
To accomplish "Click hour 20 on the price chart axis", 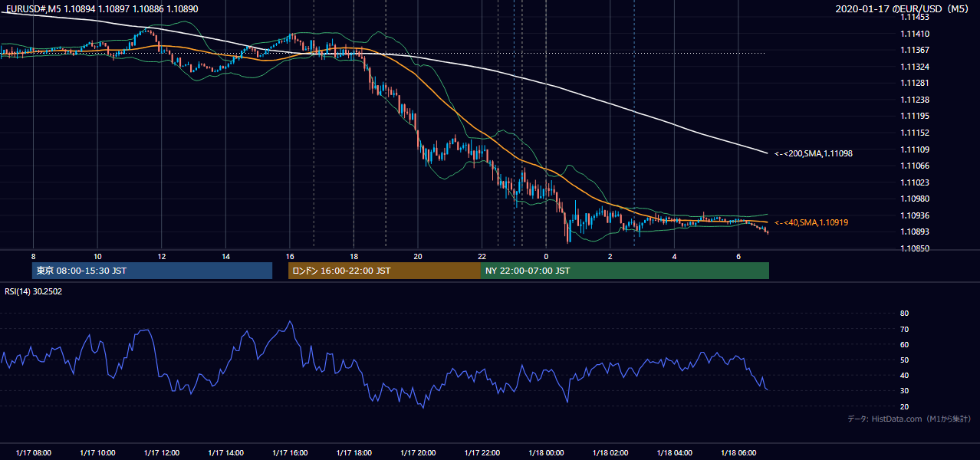I will (x=418, y=256).
